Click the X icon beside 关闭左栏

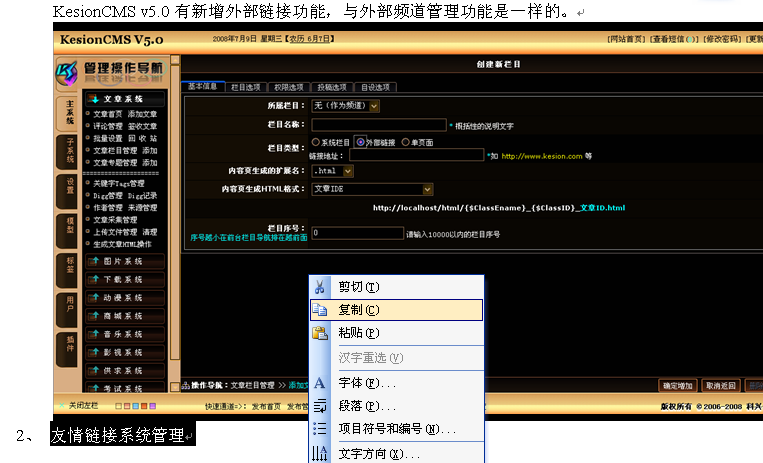(x=62, y=406)
